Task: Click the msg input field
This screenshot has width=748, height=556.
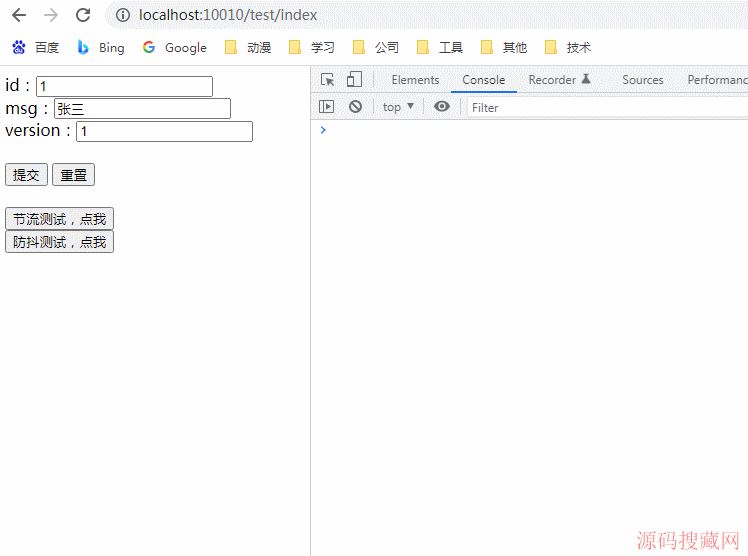Action: coord(141,109)
